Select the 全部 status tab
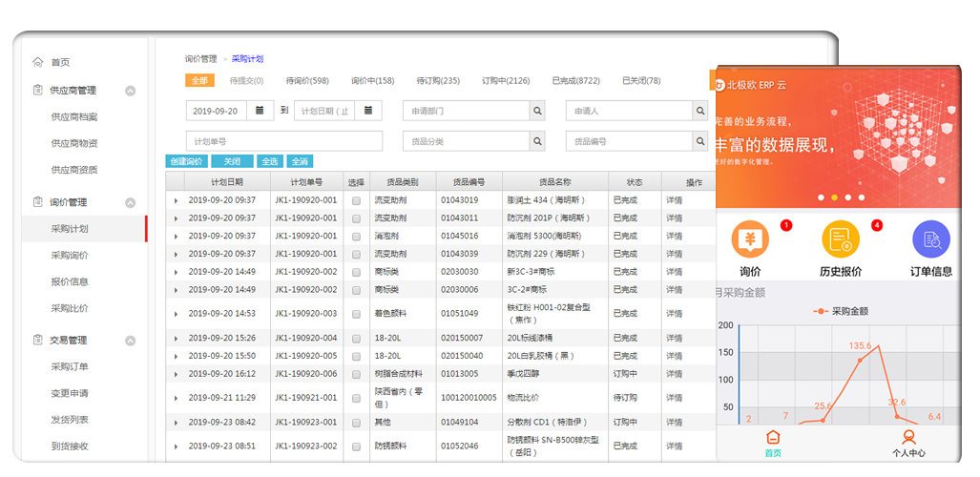 click(199, 81)
